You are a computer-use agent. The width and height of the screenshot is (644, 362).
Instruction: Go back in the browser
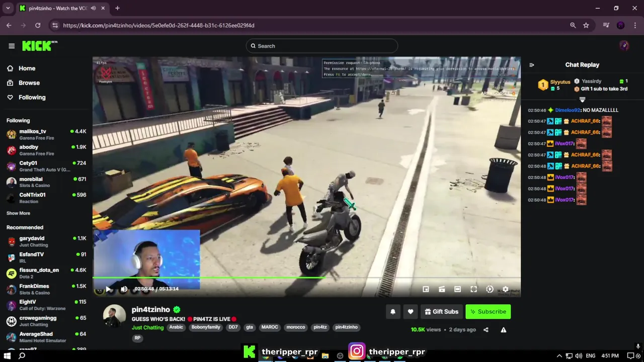[x=9, y=25]
